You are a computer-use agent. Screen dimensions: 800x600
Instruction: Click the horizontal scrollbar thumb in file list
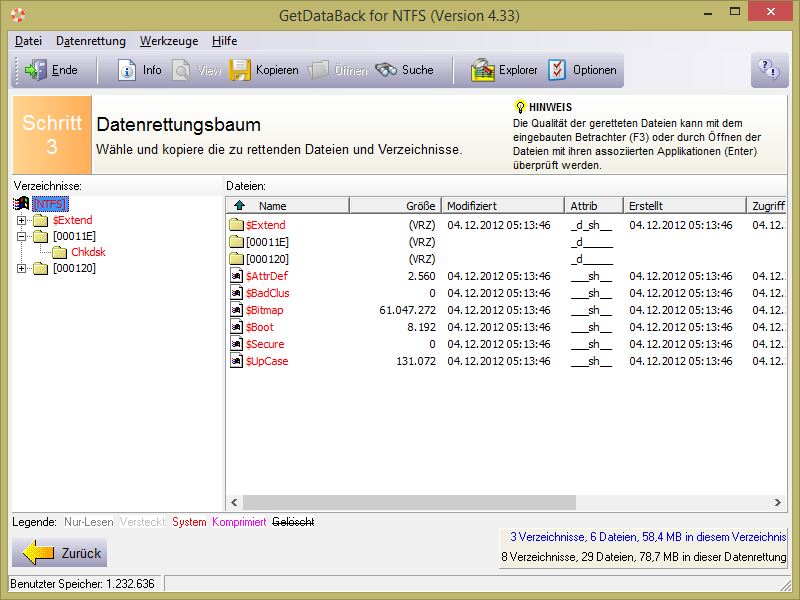(x=410, y=502)
